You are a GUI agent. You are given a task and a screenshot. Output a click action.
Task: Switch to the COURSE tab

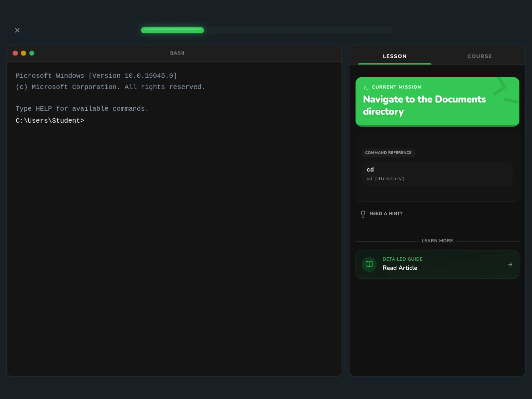pyautogui.click(x=479, y=56)
